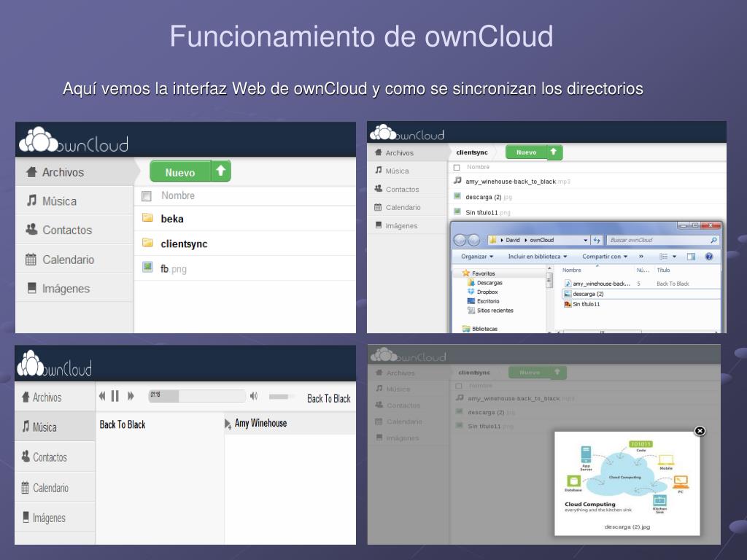
Task: Pause playback in music player
Action: (115, 396)
